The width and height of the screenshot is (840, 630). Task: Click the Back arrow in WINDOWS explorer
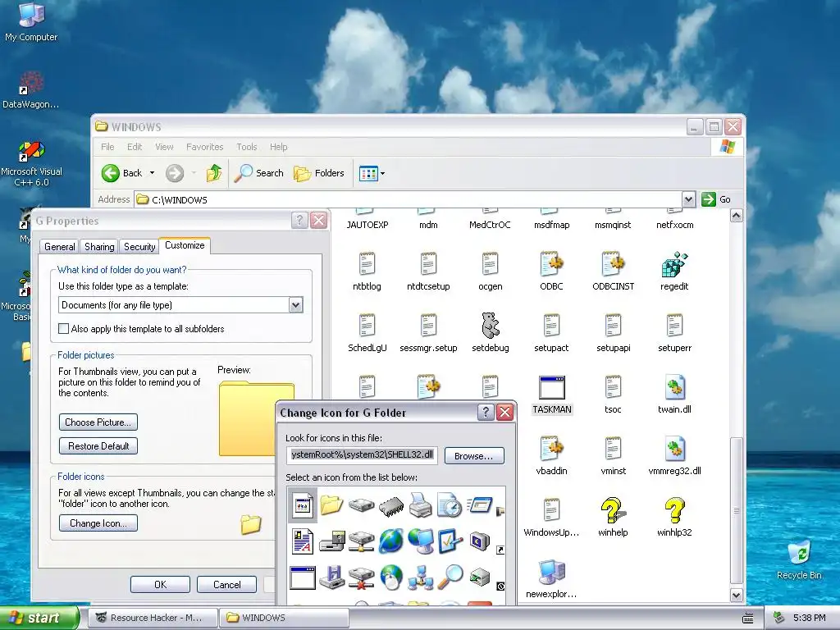[111, 173]
